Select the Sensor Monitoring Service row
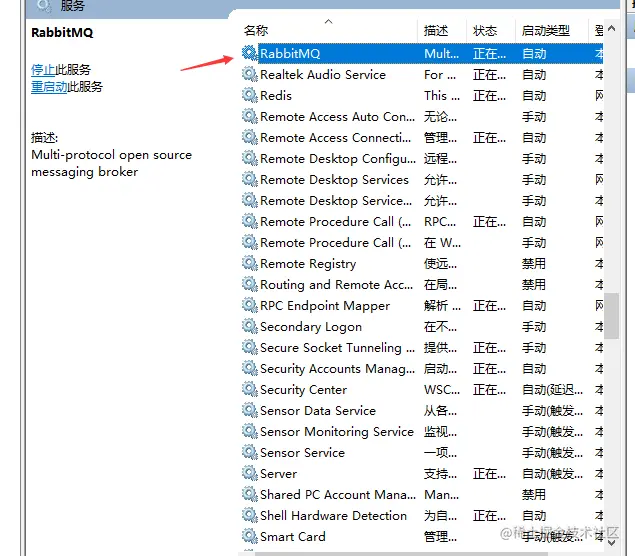 click(x=422, y=432)
